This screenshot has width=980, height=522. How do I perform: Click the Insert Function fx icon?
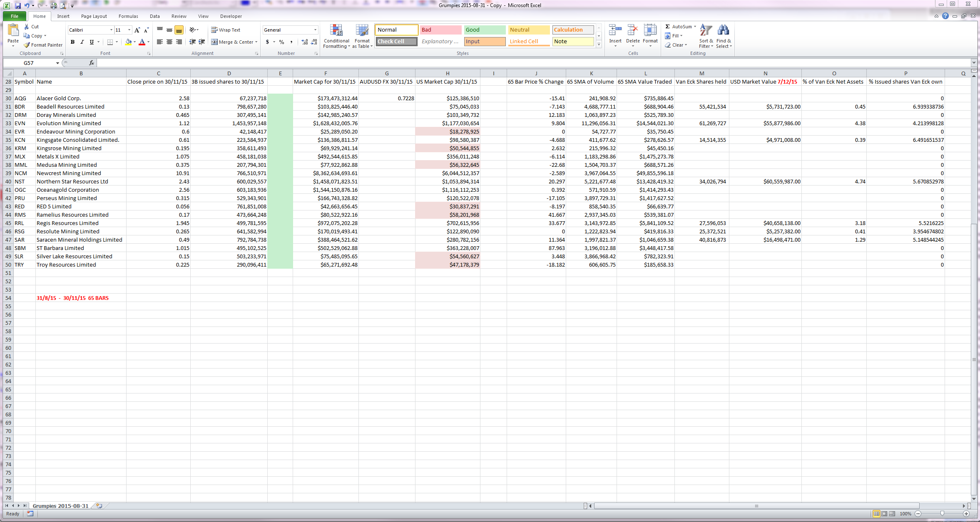[92, 63]
